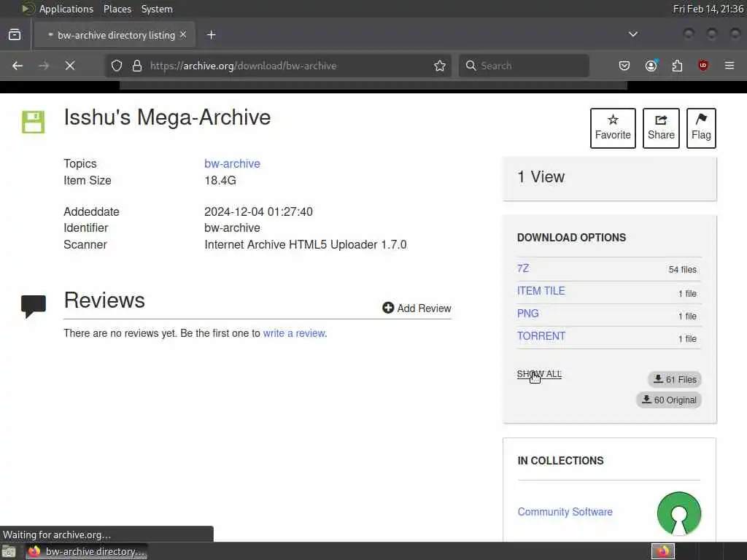Click the Share button
Viewport: 747px width, 560px height.
[661, 128]
